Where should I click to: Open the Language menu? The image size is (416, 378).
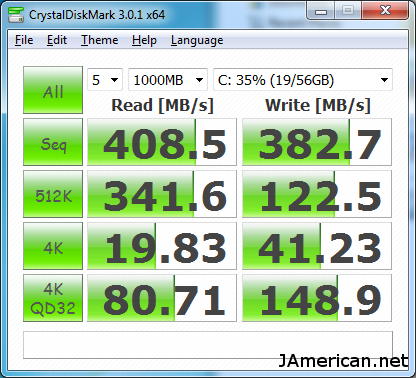[x=197, y=40]
